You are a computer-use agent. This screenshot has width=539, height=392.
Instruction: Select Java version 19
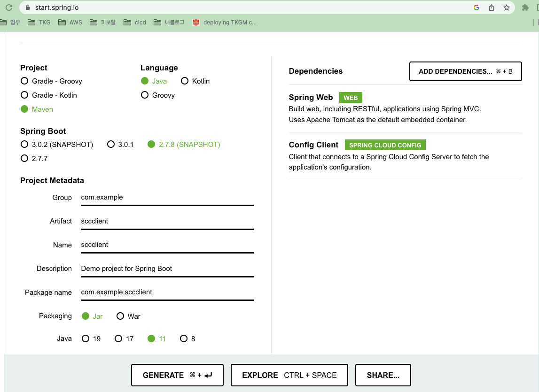91,339
